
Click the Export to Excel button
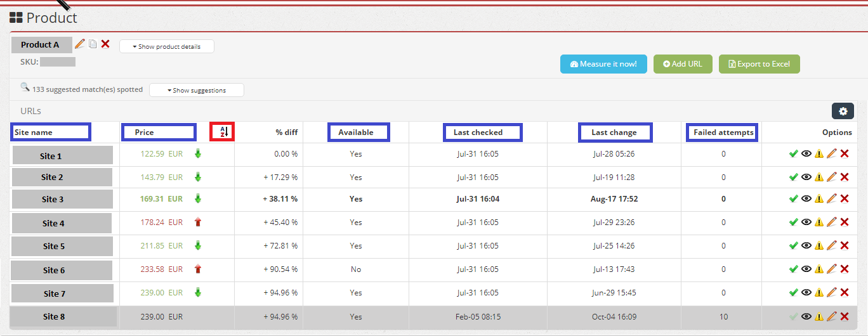pos(759,64)
